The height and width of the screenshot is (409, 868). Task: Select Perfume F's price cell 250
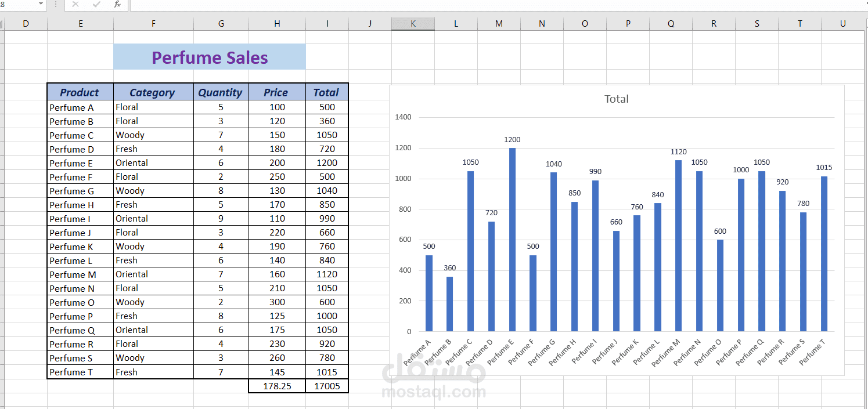click(x=277, y=177)
